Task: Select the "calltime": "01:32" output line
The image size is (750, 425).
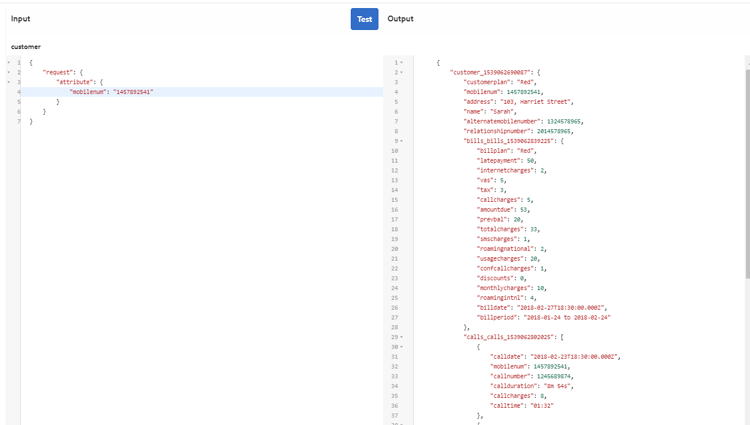Action: click(521, 405)
